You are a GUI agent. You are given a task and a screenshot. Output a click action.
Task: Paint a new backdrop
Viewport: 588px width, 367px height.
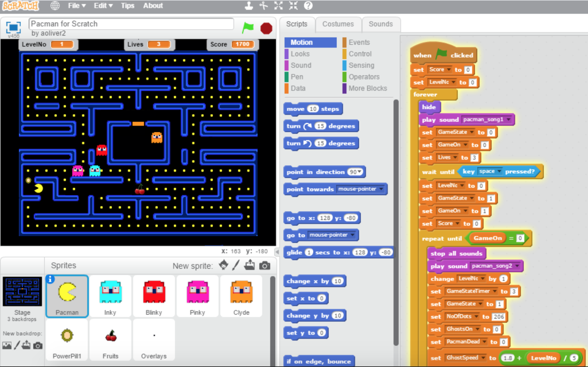click(17, 345)
